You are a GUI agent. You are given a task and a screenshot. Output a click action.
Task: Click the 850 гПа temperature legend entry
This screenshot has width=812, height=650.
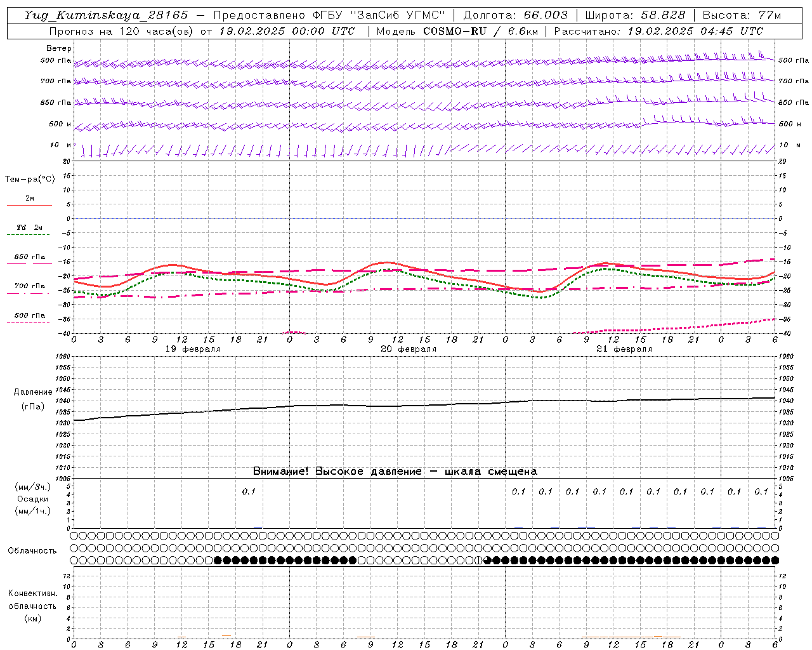point(29,257)
